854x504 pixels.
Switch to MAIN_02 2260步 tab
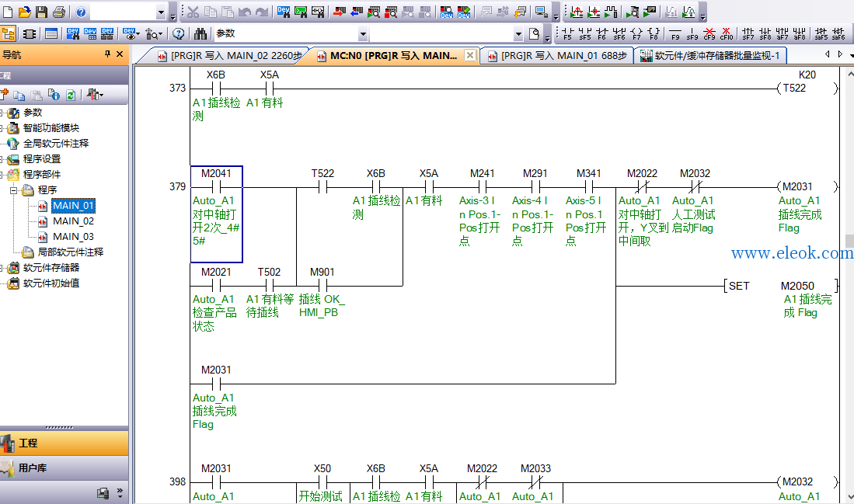click(x=229, y=55)
